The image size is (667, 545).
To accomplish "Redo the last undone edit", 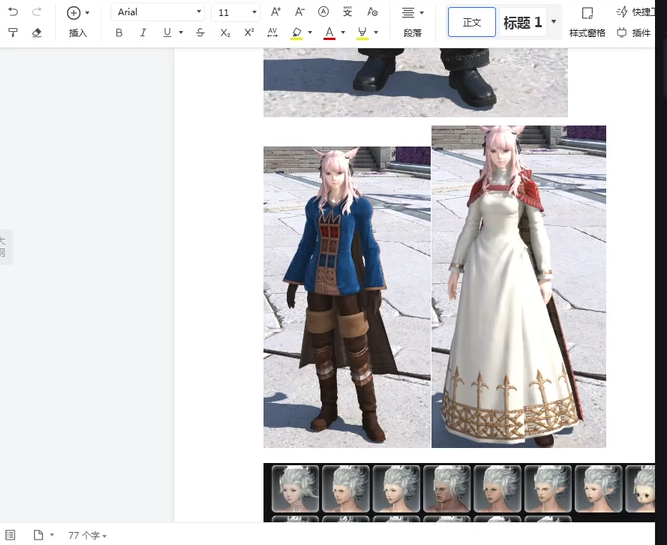I will coord(37,12).
